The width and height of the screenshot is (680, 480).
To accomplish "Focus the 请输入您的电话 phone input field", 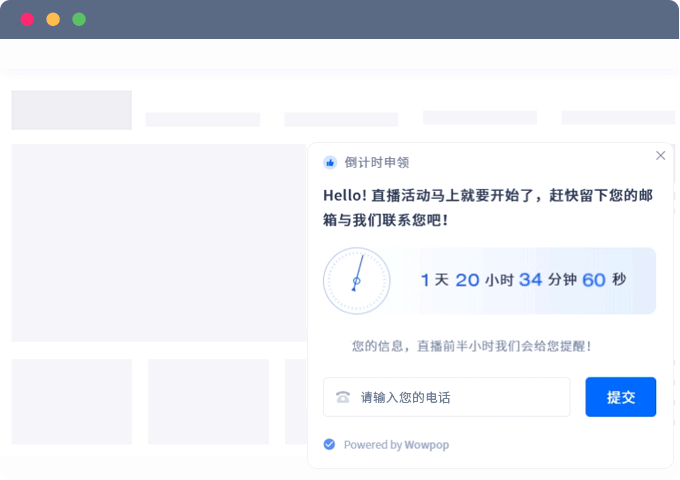I will tap(446, 397).
